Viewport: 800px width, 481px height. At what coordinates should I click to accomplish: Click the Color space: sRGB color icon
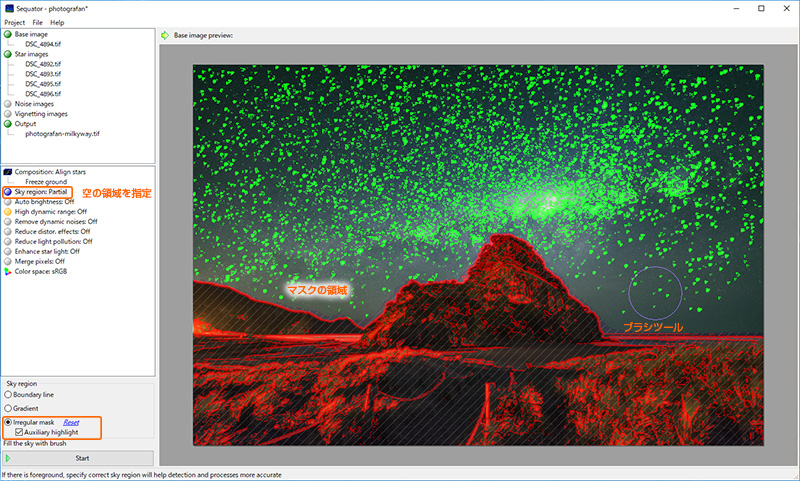coord(8,271)
